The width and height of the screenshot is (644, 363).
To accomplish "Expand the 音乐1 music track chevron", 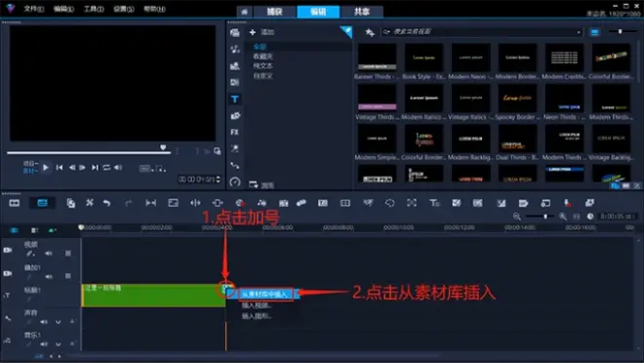I will coord(59,344).
